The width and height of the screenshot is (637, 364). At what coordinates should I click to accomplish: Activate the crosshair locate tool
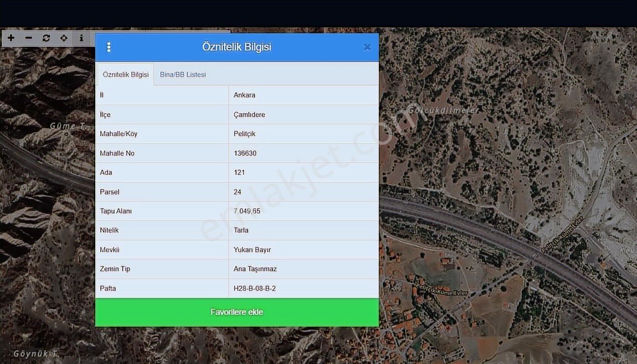[x=64, y=38]
